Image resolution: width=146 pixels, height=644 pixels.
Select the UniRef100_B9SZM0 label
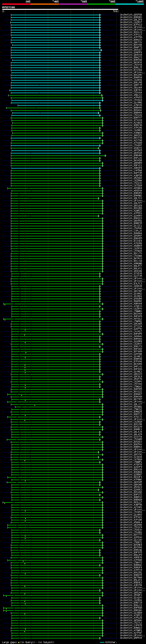pyautogui.click(x=131, y=75)
